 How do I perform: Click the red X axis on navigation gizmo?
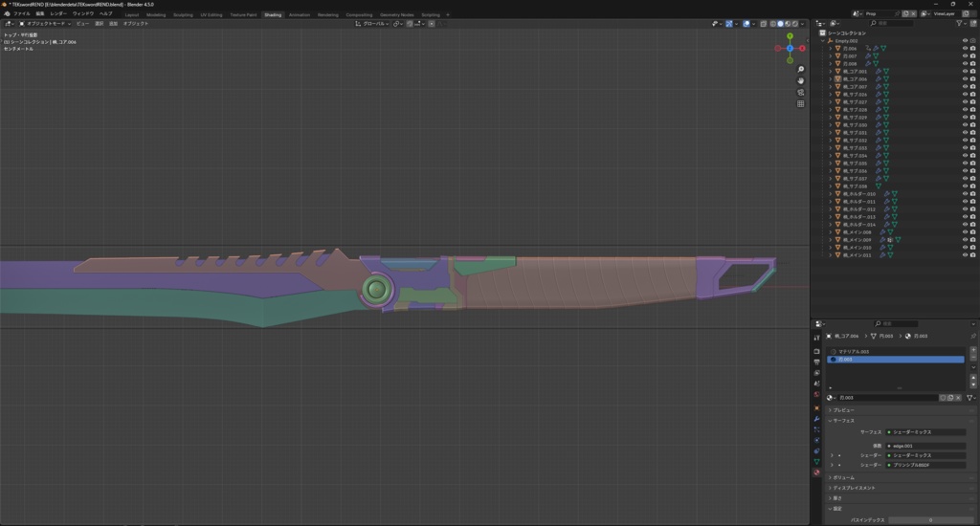coord(803,48)
